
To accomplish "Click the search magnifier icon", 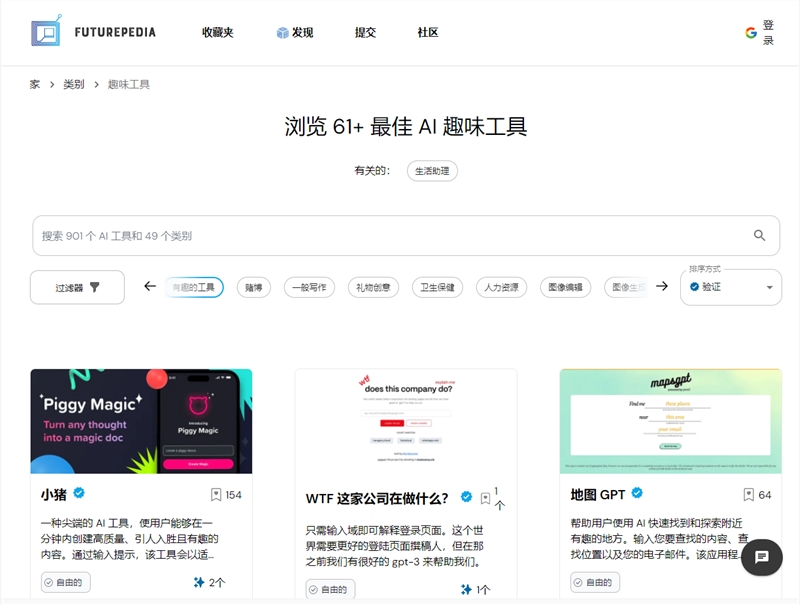I will [759, 236].
